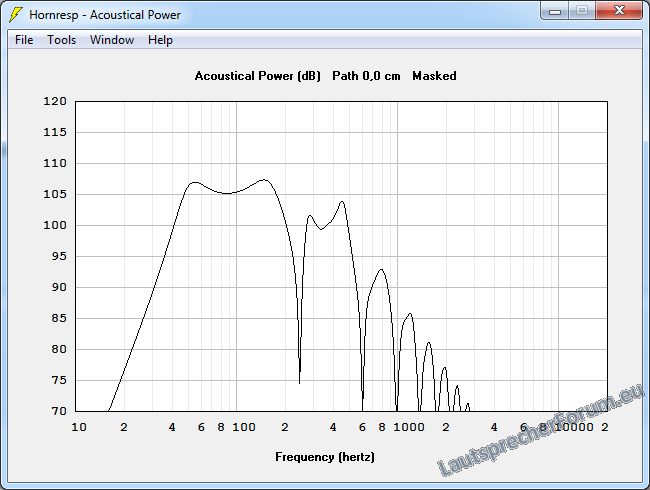This screenshot has width=650, height=490.
Task: Open the Tools menu
Action: pos(62,40)
